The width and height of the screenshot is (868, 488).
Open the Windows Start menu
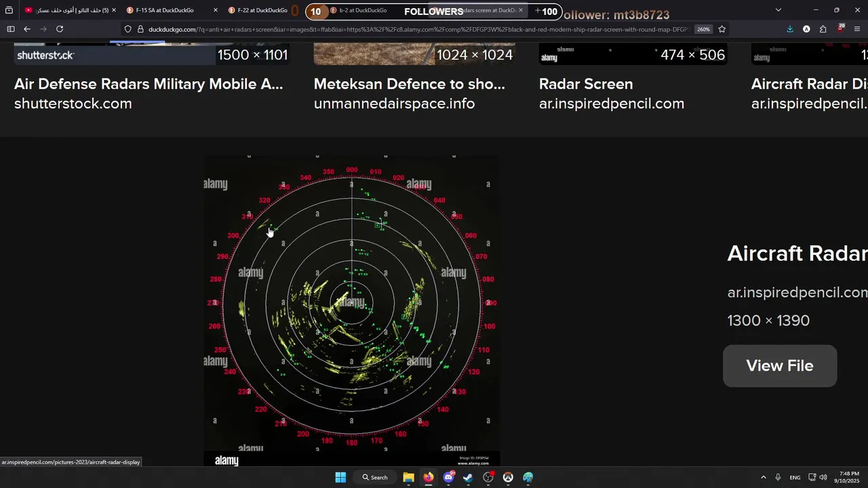tap(340, 477)
